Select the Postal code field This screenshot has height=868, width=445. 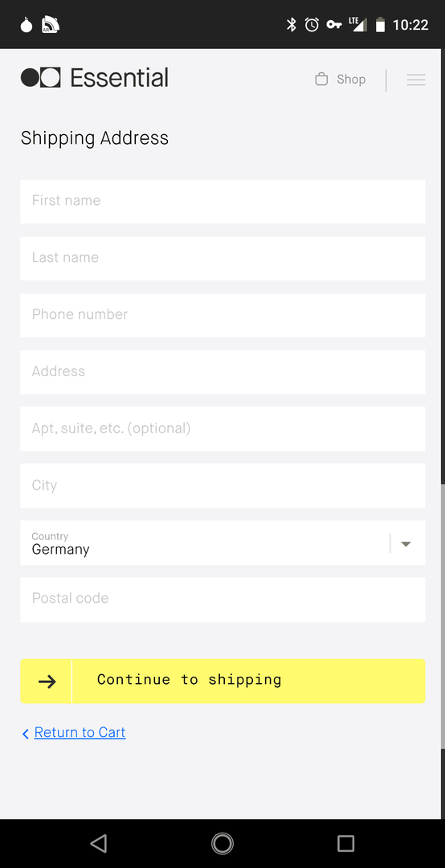(222, 600)
